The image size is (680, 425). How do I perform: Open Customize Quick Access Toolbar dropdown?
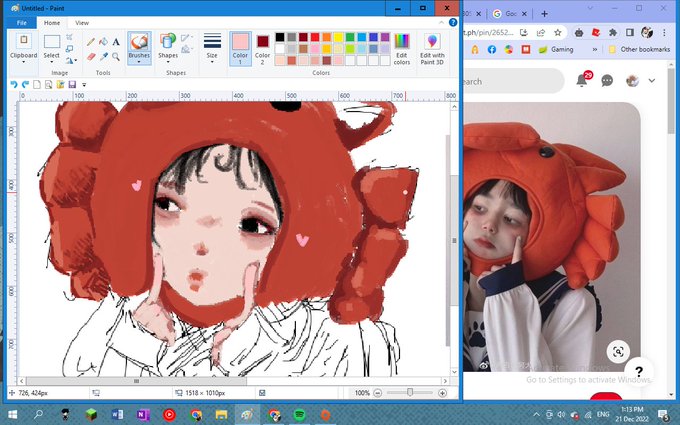[84, 85]
